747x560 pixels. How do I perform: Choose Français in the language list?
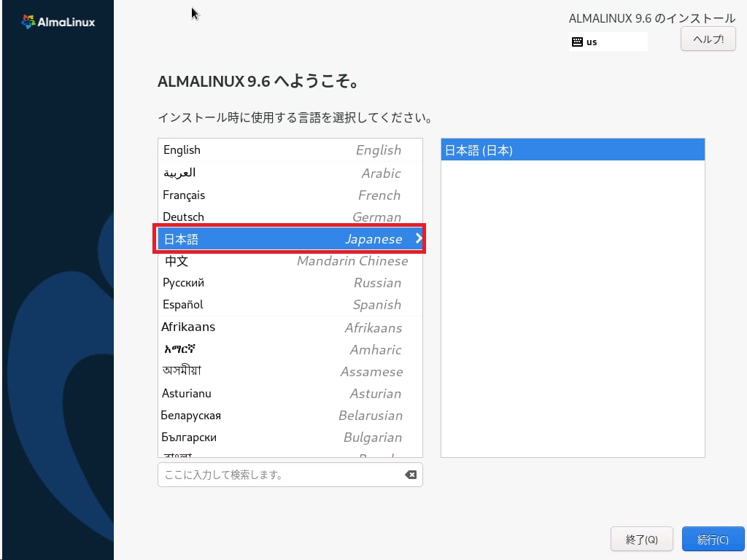(x=290, y=195)
